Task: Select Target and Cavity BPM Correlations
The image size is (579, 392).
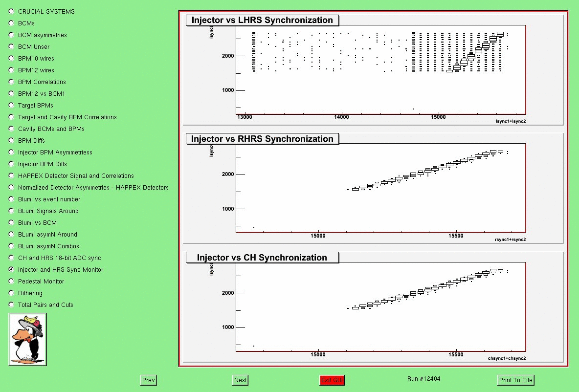Action: pyautogui.click(x=11, y=117)
